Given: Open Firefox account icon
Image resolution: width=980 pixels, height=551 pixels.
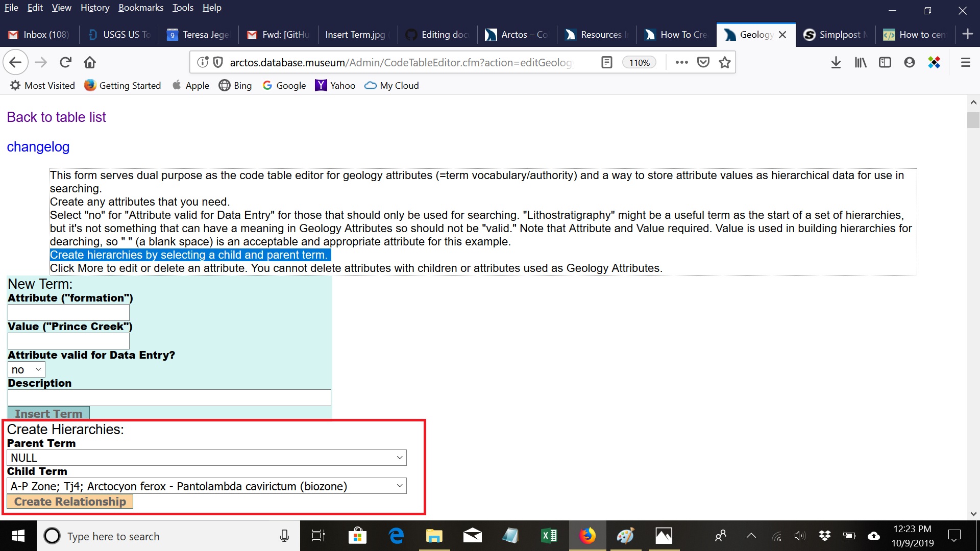Looking at the screenshot, I should coord(909,62).
